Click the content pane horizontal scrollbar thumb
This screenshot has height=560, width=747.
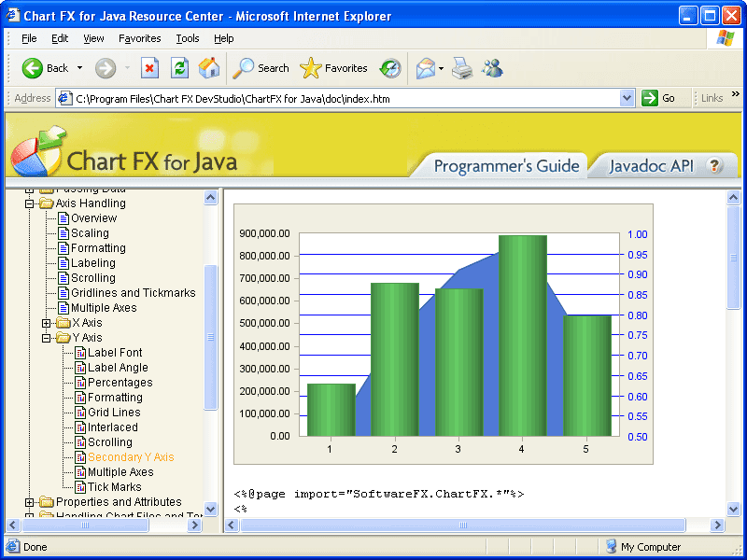pos(463,525)
